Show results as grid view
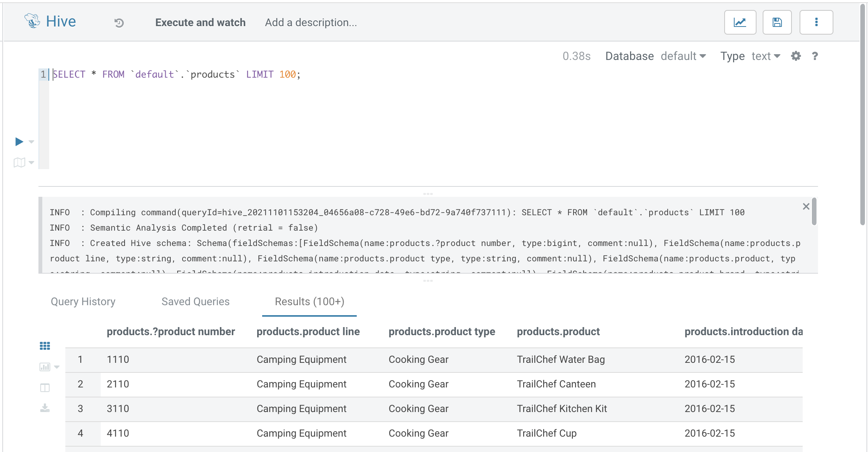The height and width of the screenshot is (452, 868). (x=45, y=346)
